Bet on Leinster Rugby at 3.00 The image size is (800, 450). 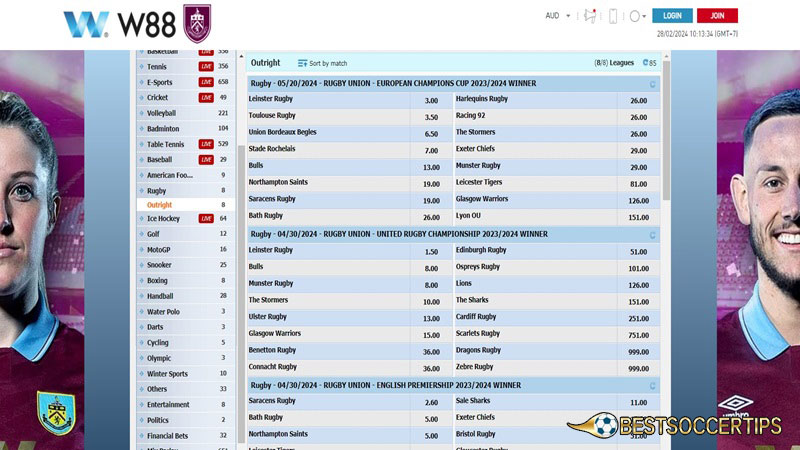(432, 101)
